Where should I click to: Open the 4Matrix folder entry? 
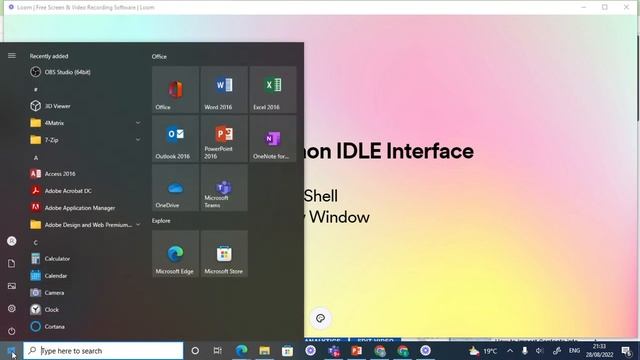(85, 123)
